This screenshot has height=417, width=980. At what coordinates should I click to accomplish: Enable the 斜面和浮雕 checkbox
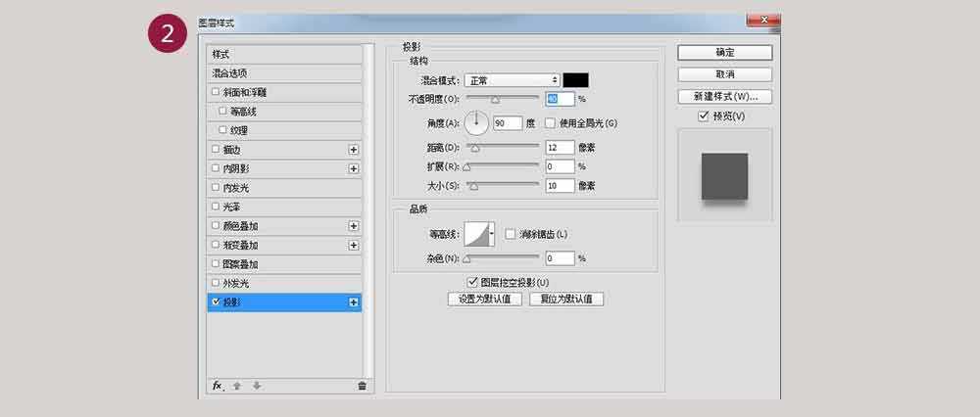tap(216, 92)
